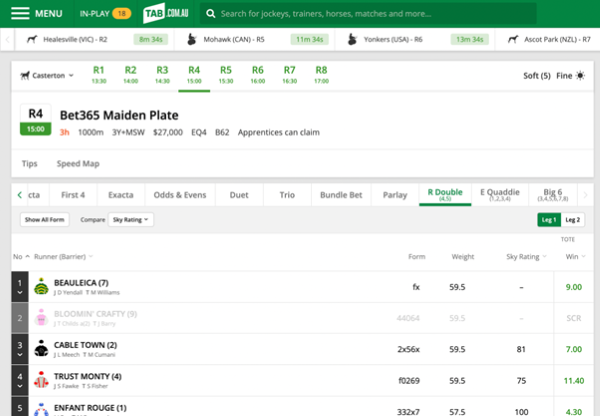Click the search magnifier icon
Screen dimensions: 600x416
(208, 14)
